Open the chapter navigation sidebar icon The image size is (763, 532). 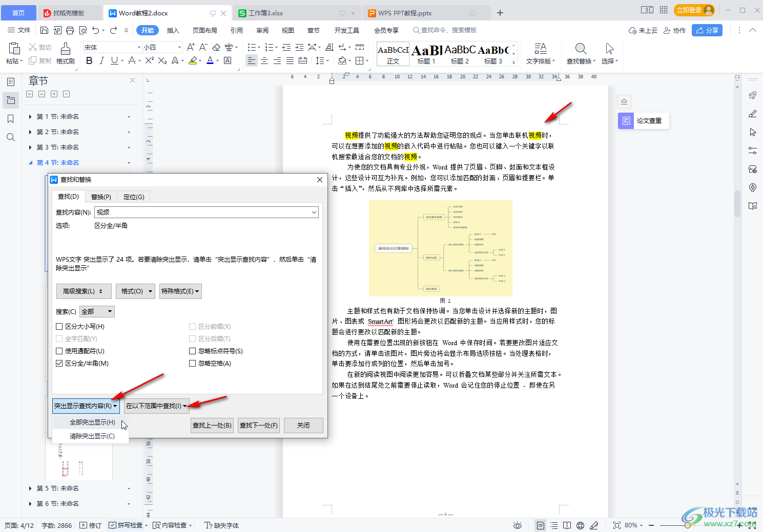tap(11, 100)
